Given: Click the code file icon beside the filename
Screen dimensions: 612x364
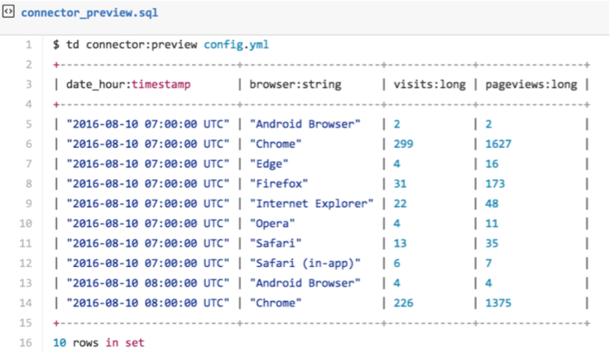Looking at the screenshot, I should click(9, 12).
